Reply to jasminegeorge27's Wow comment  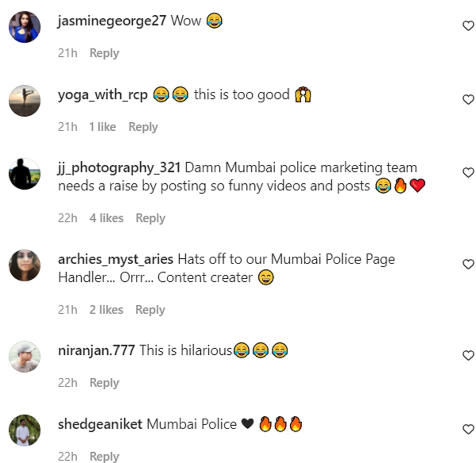coord(104,53)
